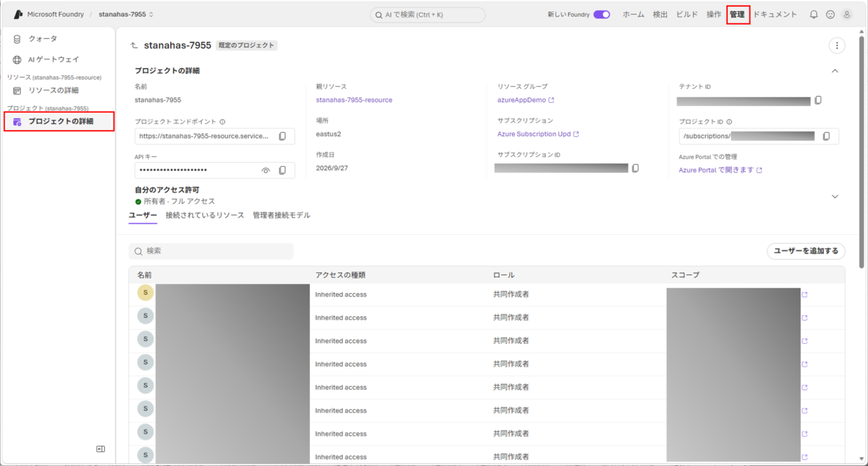The height and width of the screenshot is (466, 868).
Task: Click the user 検索 input field
Action: (x=211, y=251)
